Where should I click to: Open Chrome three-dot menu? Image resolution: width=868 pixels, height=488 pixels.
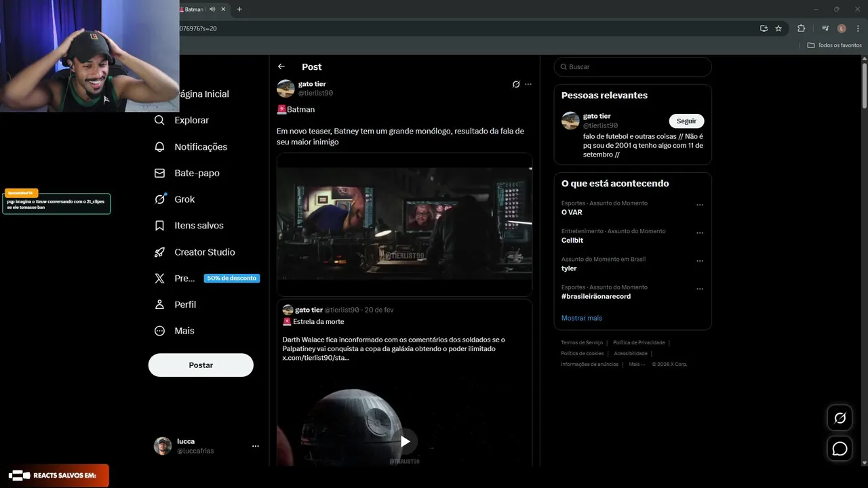pos(858,28)
